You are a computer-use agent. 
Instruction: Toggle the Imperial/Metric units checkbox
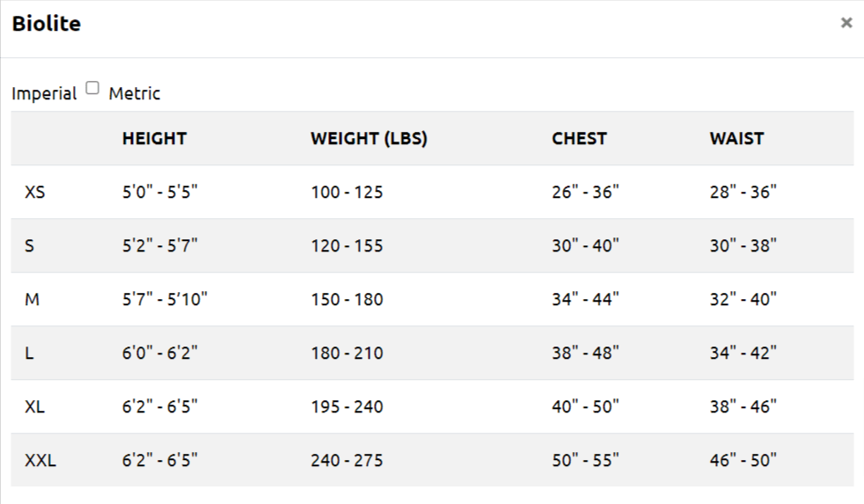coord(92,89)
